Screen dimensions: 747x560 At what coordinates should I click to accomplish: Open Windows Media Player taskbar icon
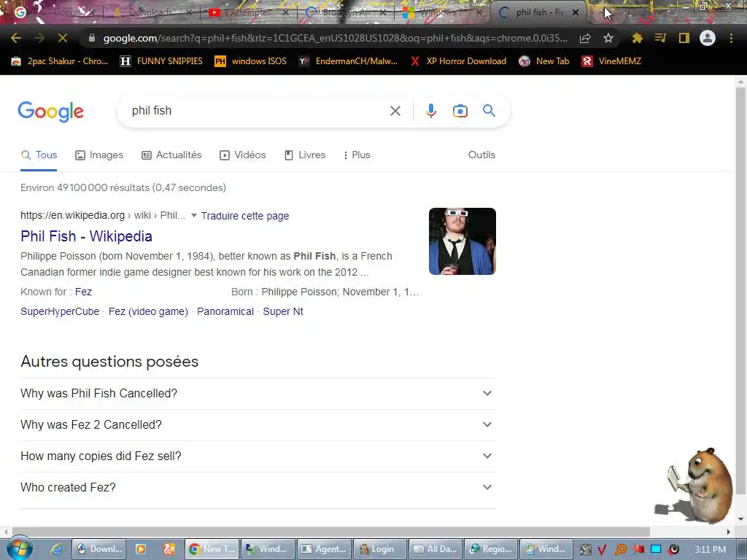141,549
